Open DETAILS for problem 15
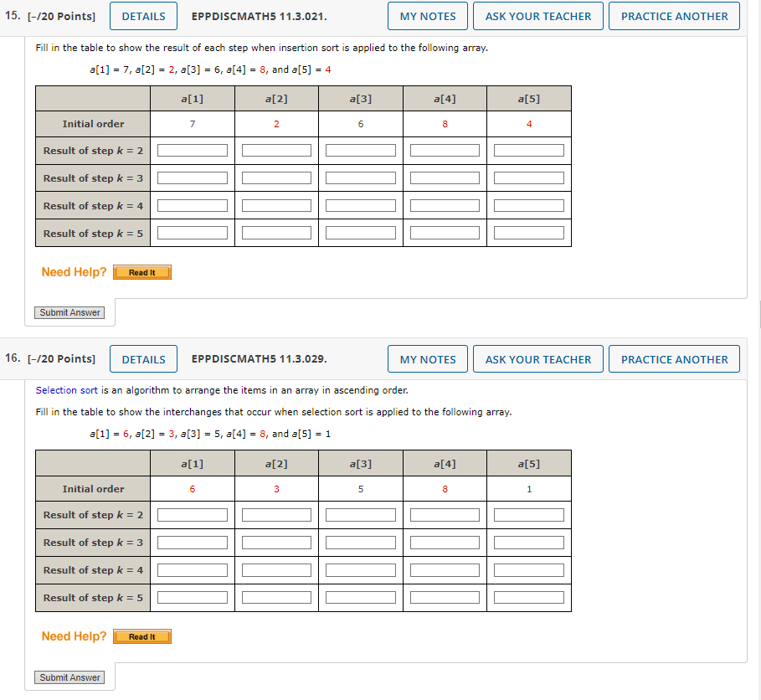This screenshot has width=761, height=700. coord(142,15)
